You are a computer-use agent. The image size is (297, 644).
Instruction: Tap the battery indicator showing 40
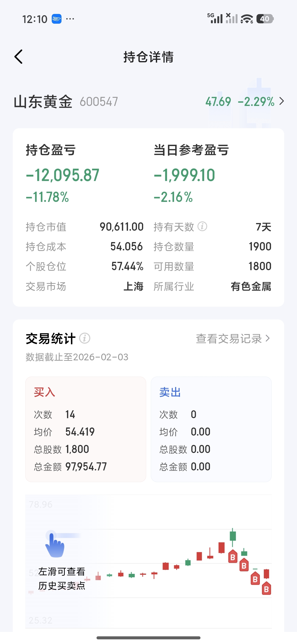pyautogui.click(x=265, y=19)
